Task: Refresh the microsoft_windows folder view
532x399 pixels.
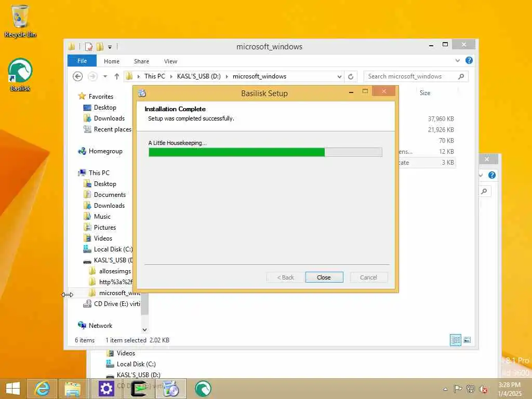Action: tap(351, 77)
